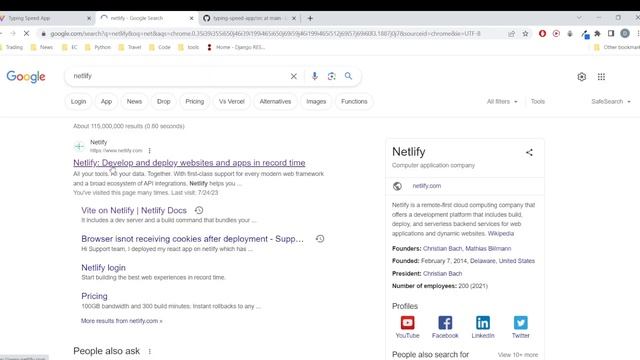Open the Chrome profile avatar

coord(625,34)
